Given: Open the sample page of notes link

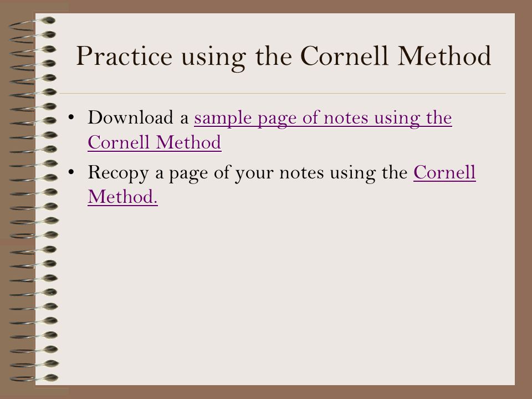Looking at the screenshot, I should coord(323,119).
